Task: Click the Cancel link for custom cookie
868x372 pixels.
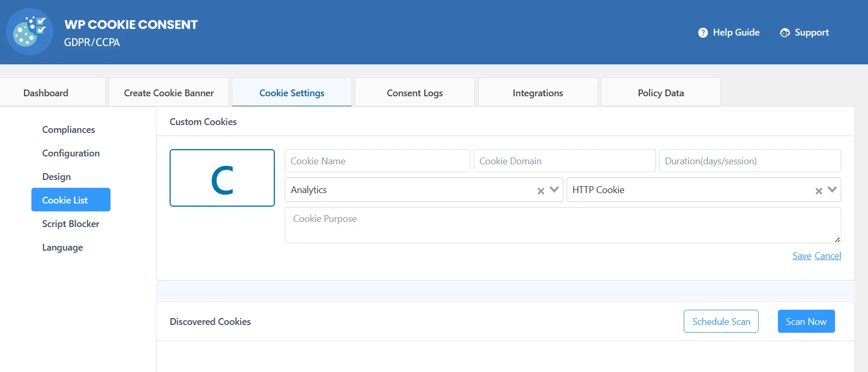Action: (x=828, y=255)
